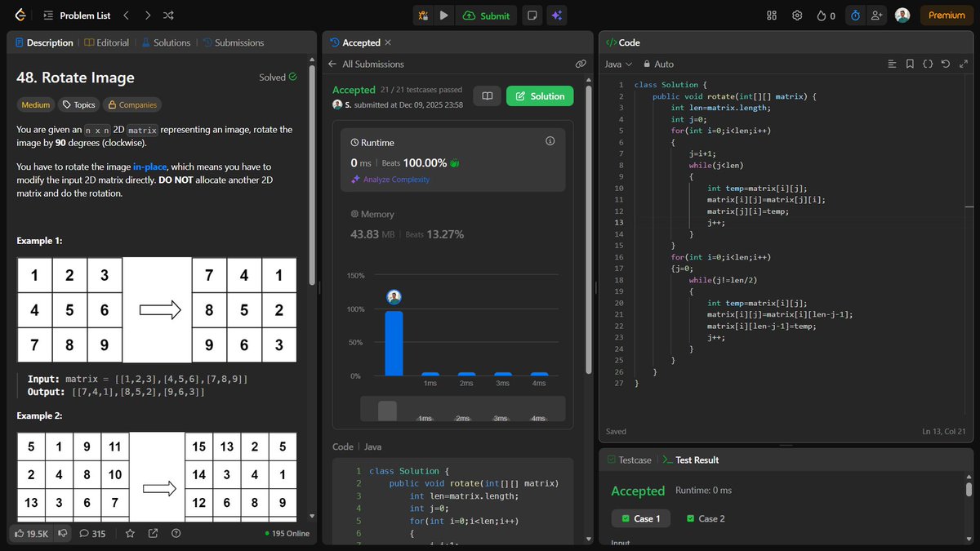
Task: Open the Java language dropdown
Action: [618, 64]
